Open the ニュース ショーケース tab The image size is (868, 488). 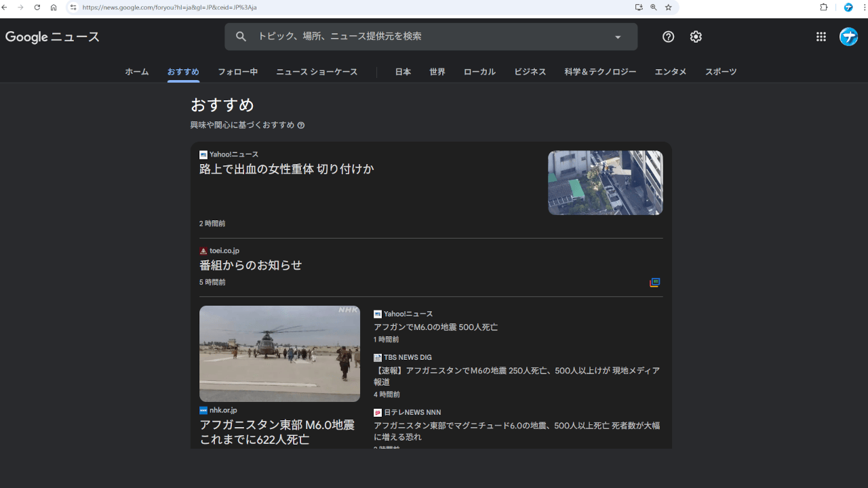[317, 72]
